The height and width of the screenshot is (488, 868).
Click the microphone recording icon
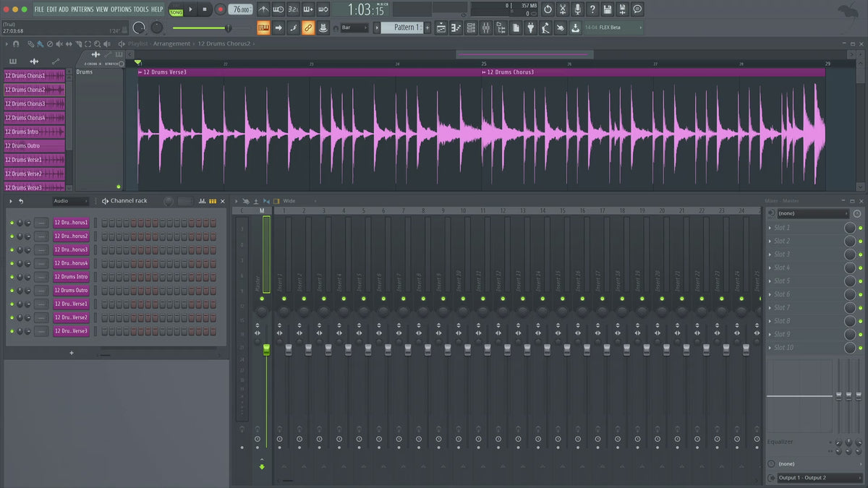(577, 9)
